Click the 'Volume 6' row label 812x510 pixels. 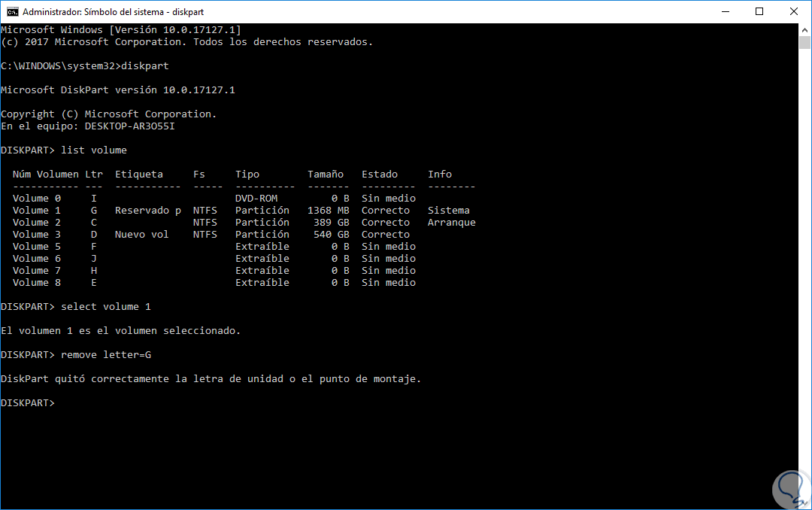pyautogui.click(x=37, y=258)
